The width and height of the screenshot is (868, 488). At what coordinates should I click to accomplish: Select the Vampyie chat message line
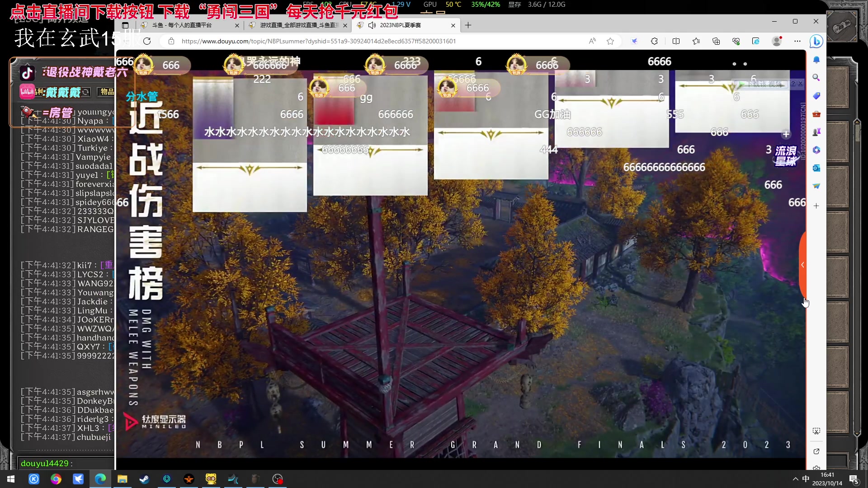(67, 157)
